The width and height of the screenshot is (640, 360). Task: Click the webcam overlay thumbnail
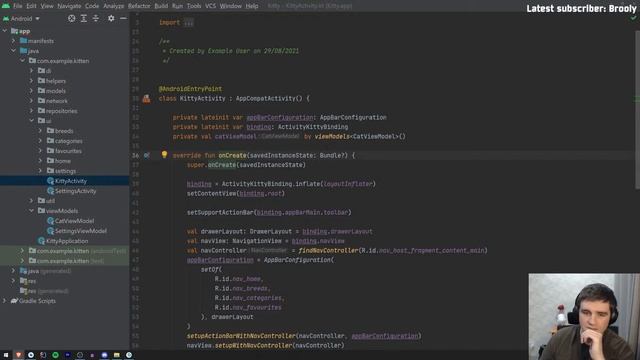coord(584,317)
